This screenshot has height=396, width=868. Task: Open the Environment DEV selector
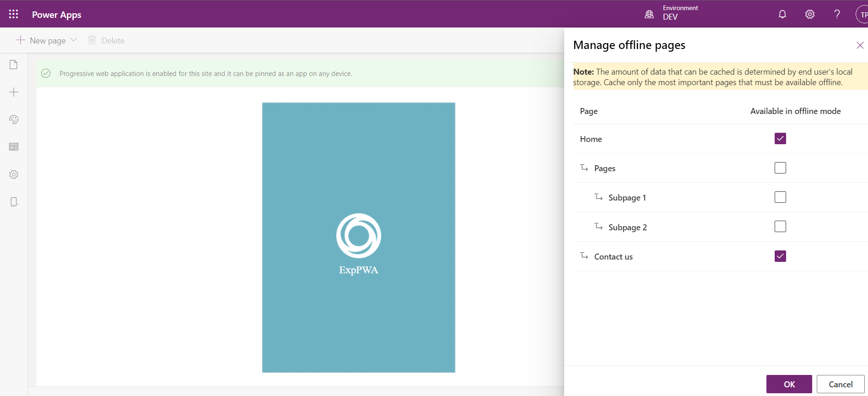point(673,13)
